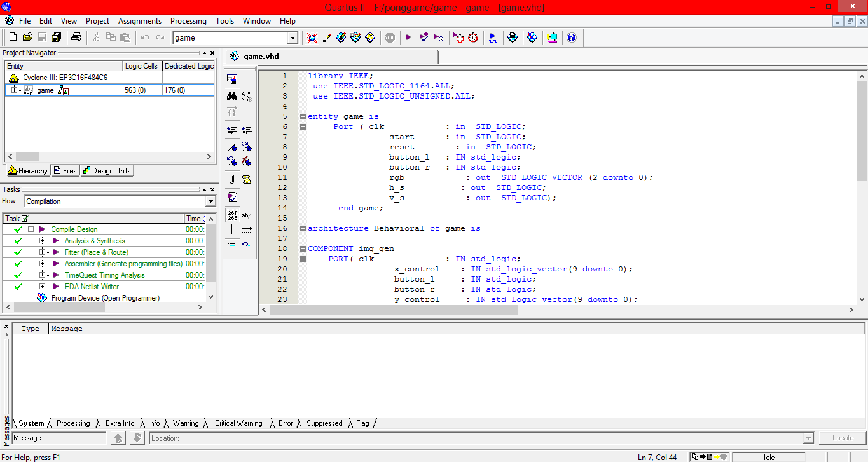
Task: Click the message Location input field
Action: point(477,438)
